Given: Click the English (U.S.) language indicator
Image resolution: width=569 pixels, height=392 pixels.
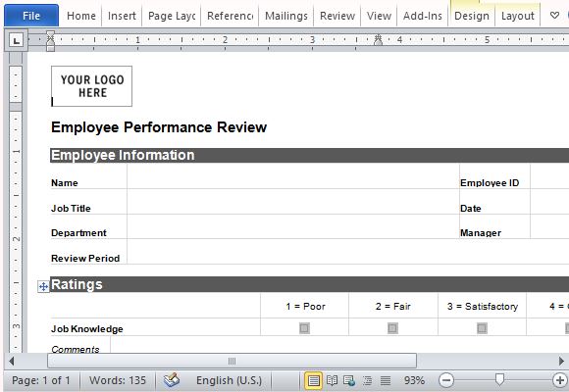Looking at the screenshot, I should coord(229,380).
